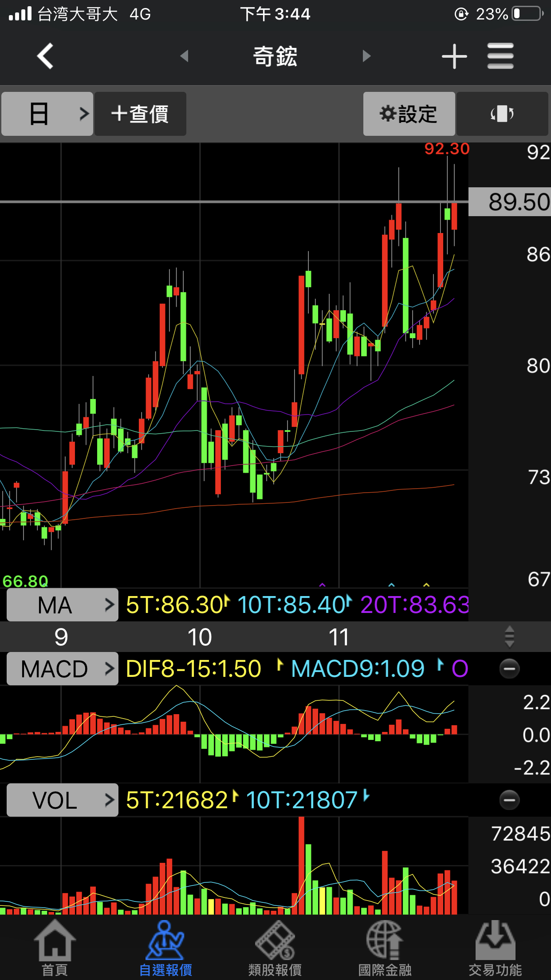Tap the rotate screen icon
The height and width of the screenshot is (980, 551).
[x=502, y=114]
